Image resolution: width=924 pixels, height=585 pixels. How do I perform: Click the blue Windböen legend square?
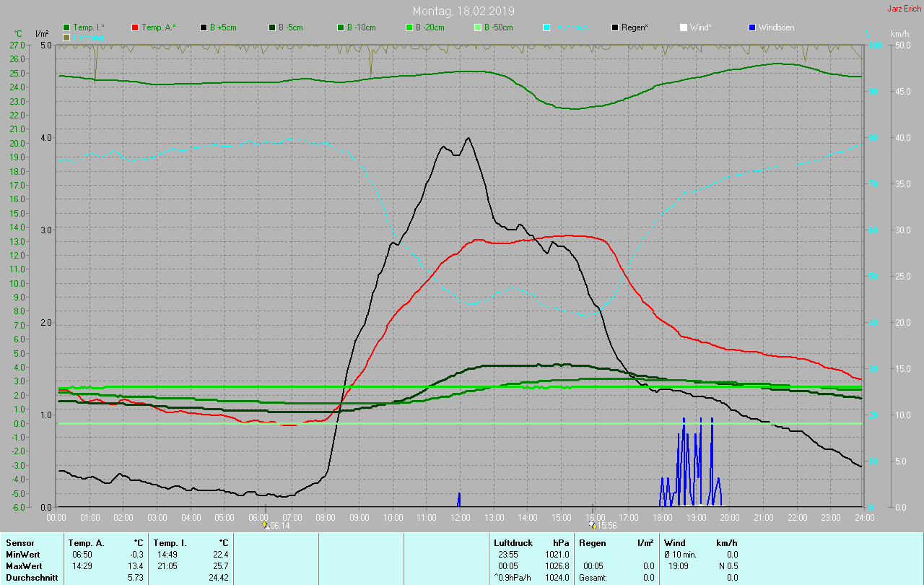pos(752,27)
